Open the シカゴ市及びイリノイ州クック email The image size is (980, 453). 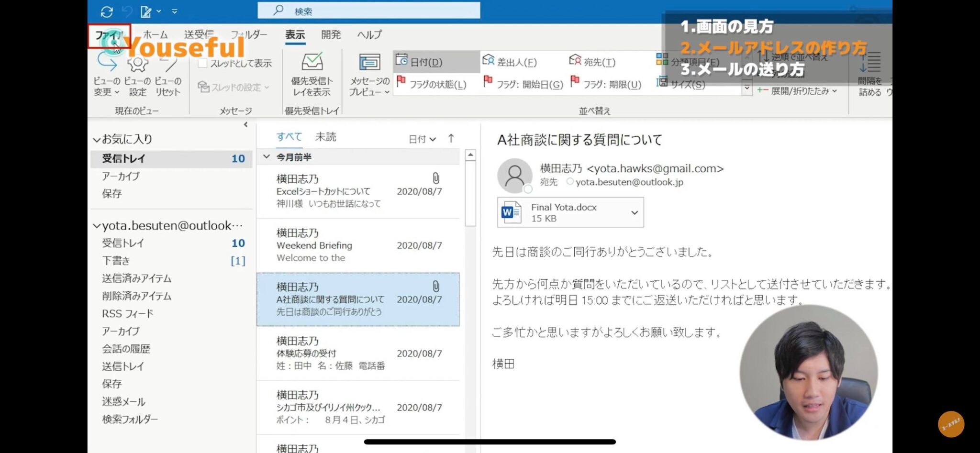pyautogui.click(x=358, y=408)
